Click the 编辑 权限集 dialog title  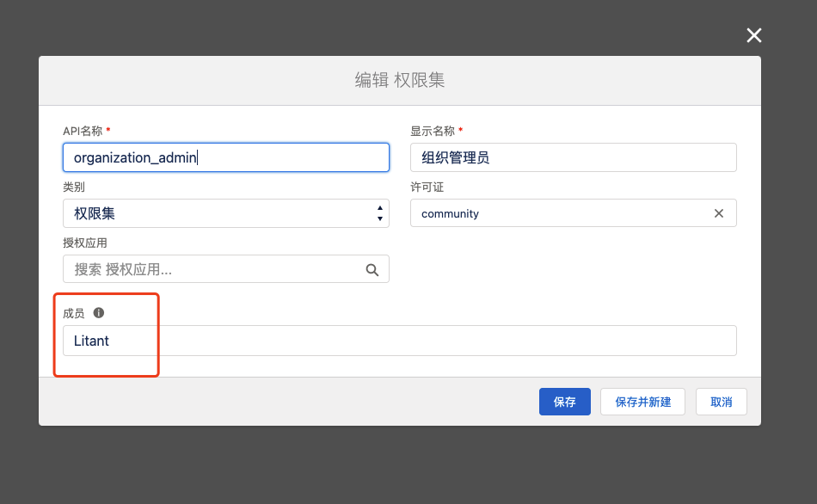(x=400, y=80)
